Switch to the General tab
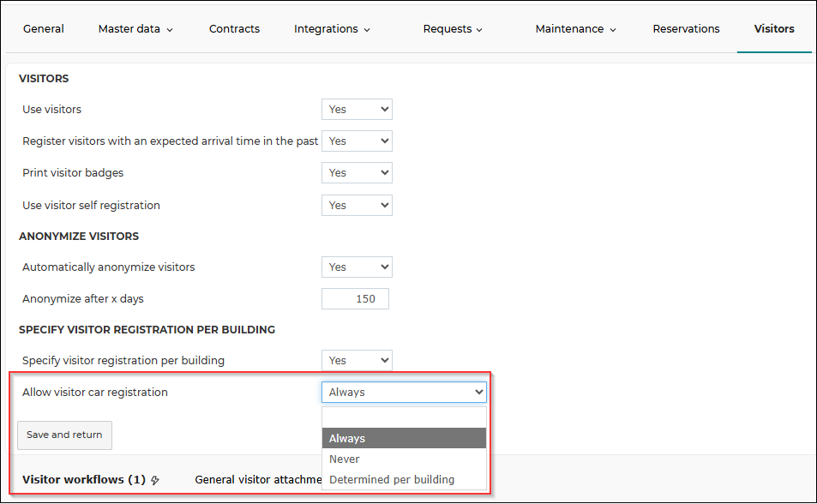817x504 pixels. pyautogui.click(x=43, y=29)
